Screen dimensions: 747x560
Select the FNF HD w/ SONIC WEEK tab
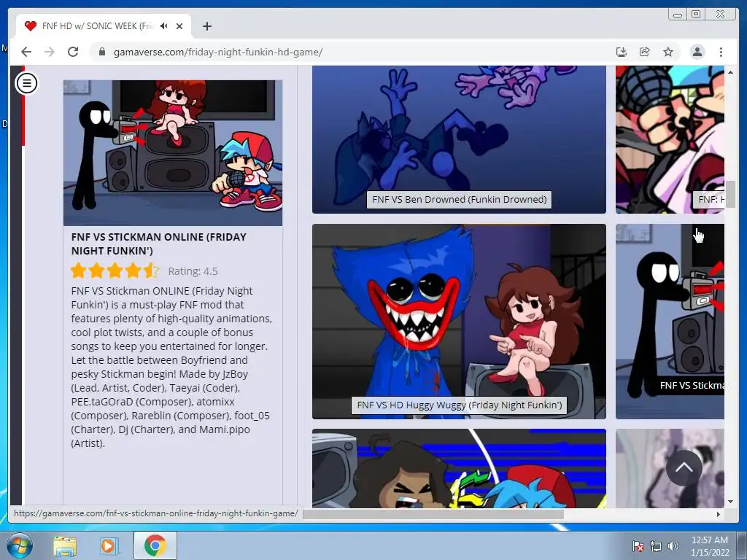104,26
